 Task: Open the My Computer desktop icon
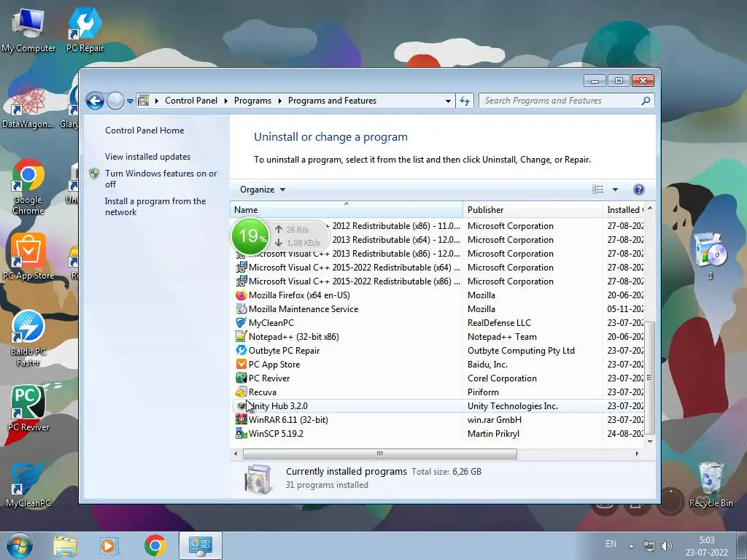pyautogui.click(x=28, y=30)
